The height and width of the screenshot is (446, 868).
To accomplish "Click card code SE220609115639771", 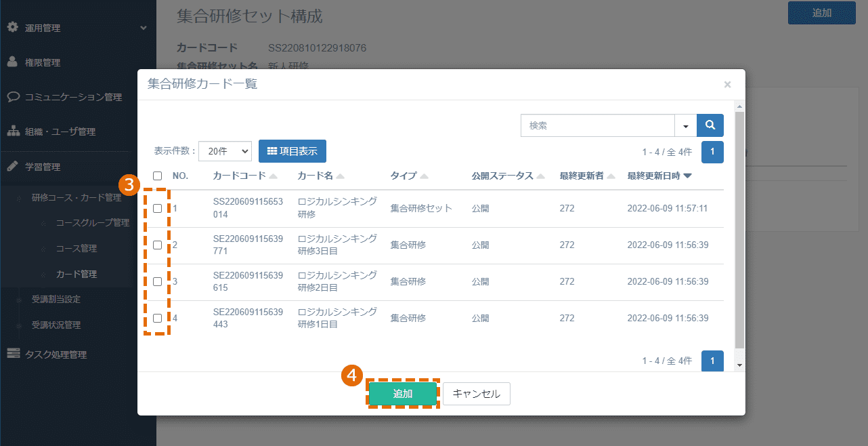I will 248,245.
